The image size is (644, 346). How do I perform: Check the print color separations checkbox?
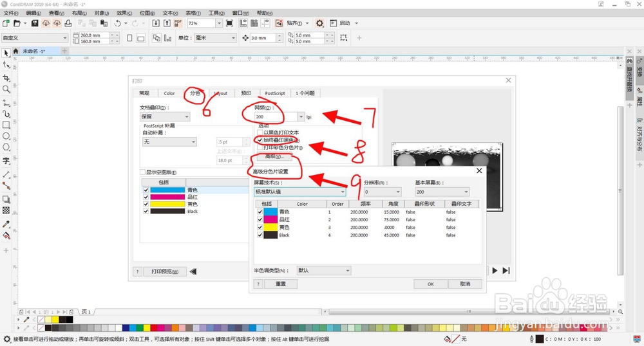260,147
